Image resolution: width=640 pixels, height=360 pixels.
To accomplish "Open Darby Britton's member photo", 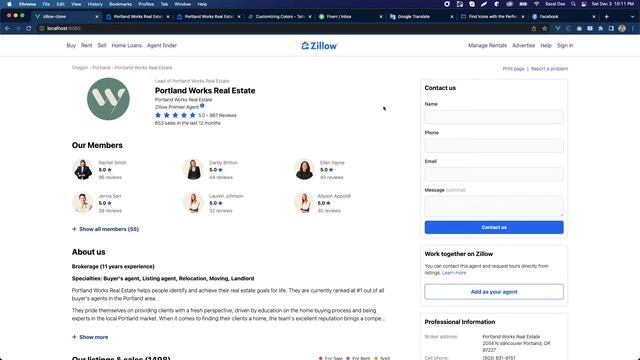I will [193, 169].
